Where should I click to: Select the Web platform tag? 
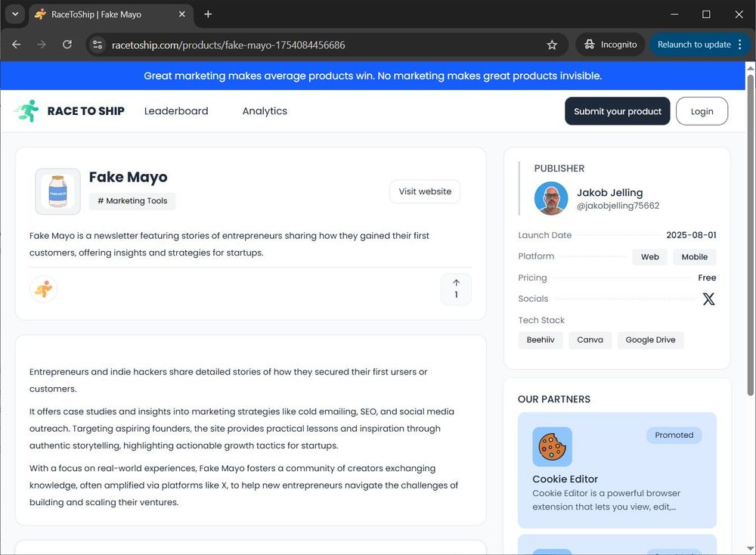pos(649,257)
